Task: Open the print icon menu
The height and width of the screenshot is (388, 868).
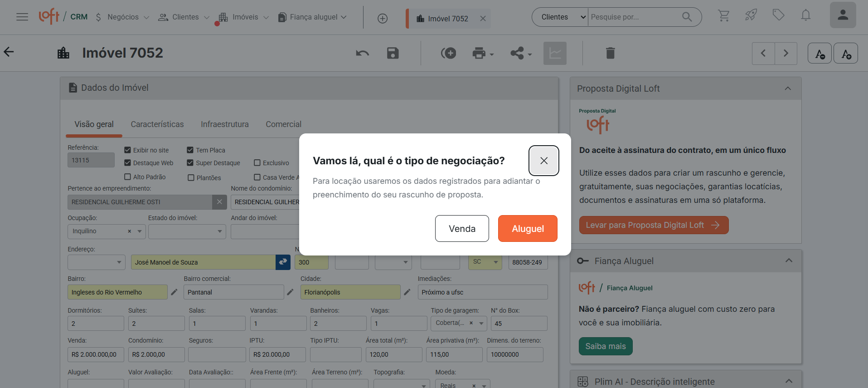Action: click(x=482, y=53)
